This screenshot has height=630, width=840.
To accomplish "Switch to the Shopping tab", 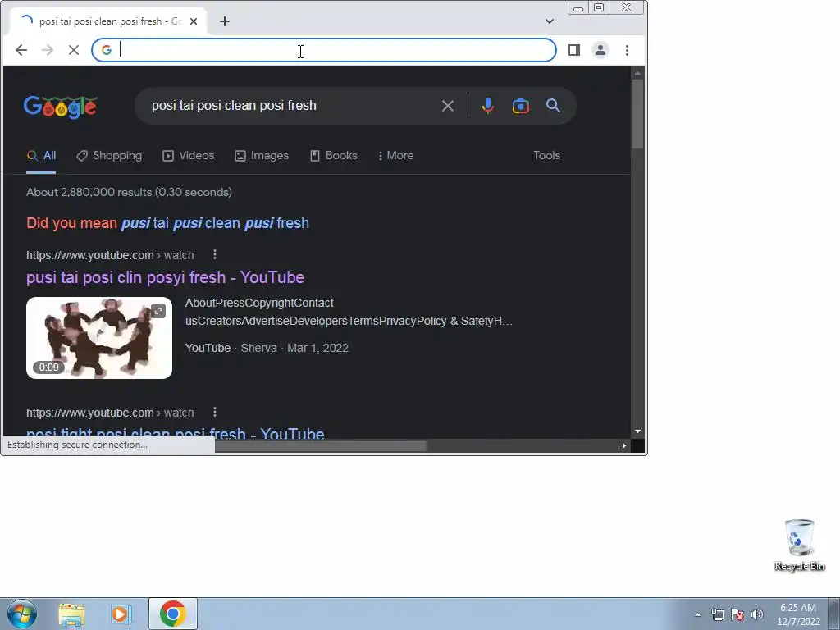I will click(109, 156).
